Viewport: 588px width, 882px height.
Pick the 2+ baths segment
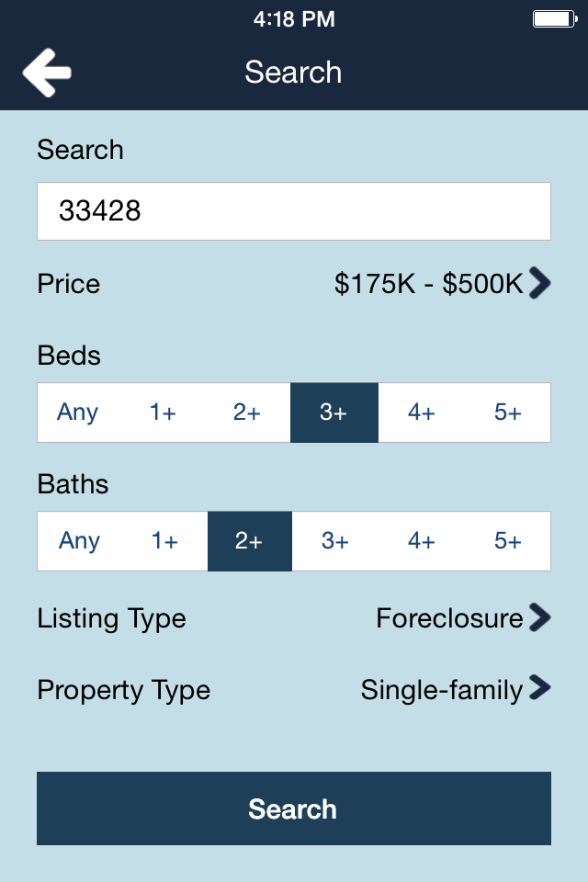(x=250, y=541)
